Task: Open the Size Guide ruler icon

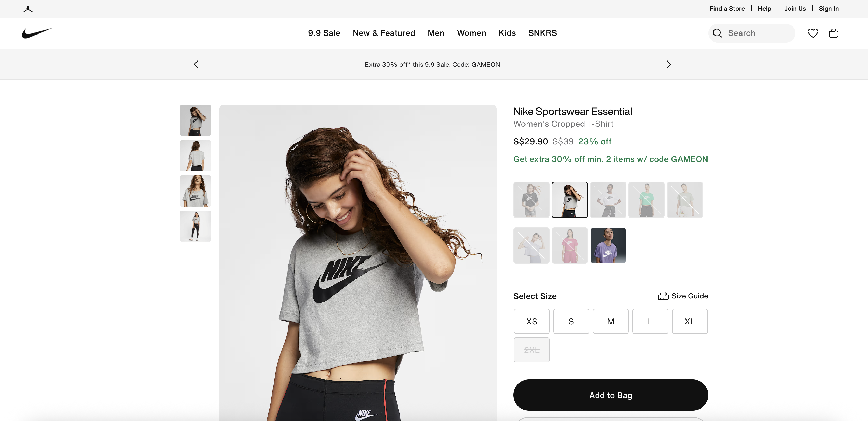Action: click(x=663, y=296)
